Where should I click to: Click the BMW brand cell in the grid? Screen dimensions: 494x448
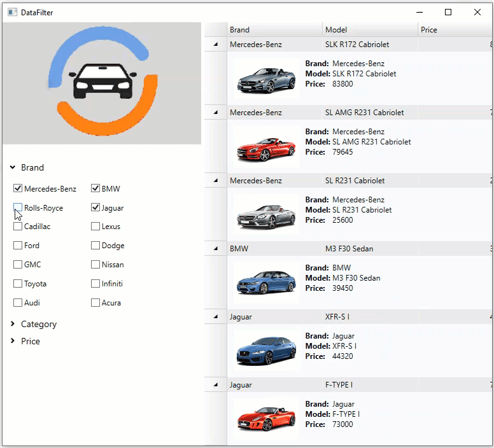(x=275, y=248)
